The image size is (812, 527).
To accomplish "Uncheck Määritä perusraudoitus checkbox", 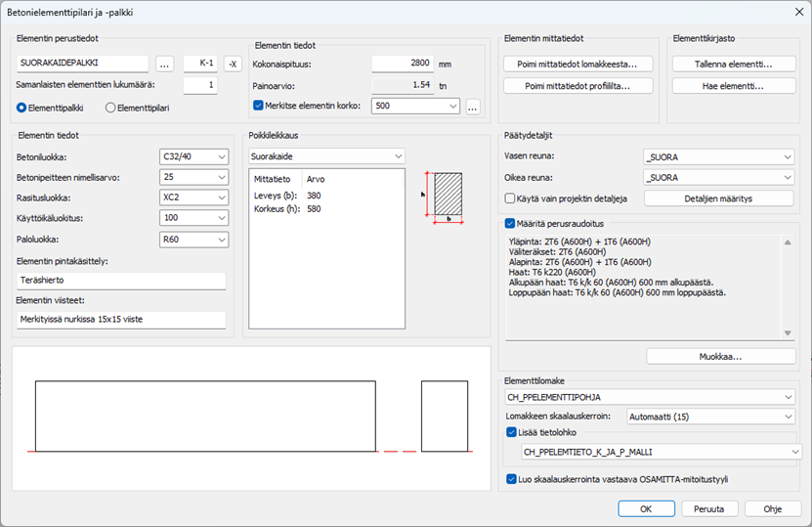I will 510,223.
